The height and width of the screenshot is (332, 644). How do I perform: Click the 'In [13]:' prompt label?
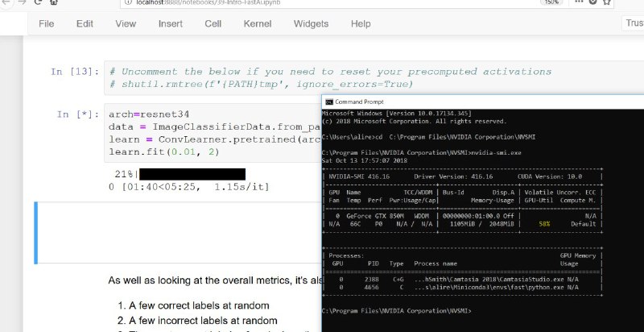[x=75, y=72]
